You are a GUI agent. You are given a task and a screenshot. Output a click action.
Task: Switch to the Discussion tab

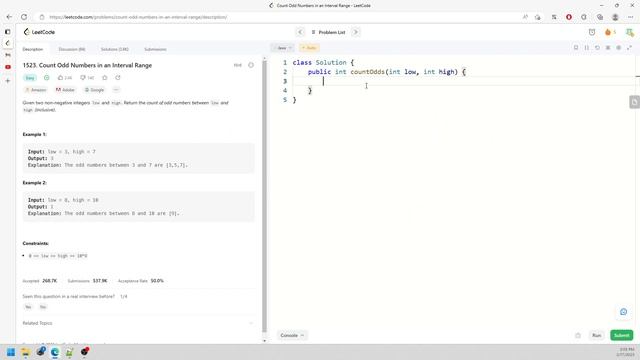72,49
